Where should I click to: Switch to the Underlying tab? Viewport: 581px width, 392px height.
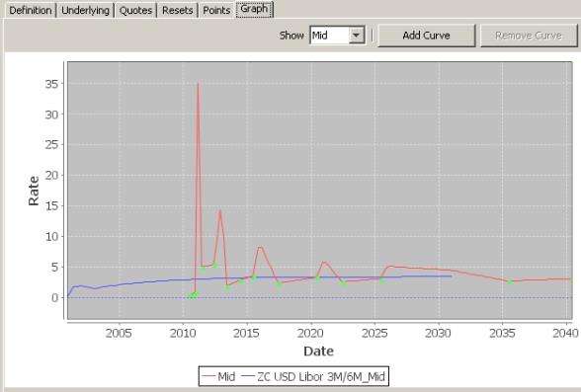[85, 10]
